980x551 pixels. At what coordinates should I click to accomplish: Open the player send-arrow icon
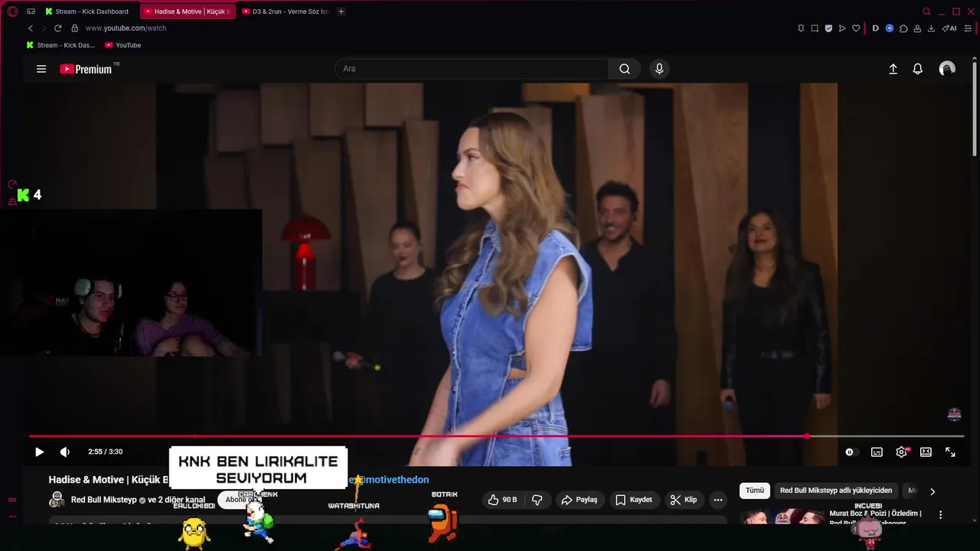842,28
